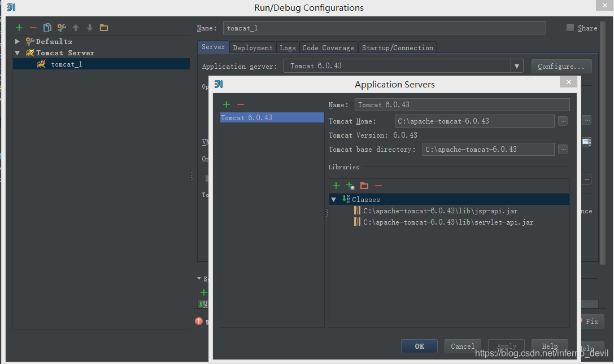This screenshot has width=614, height=364.
Task: Add library from specific source plus-globe icon
Action: 350,186
